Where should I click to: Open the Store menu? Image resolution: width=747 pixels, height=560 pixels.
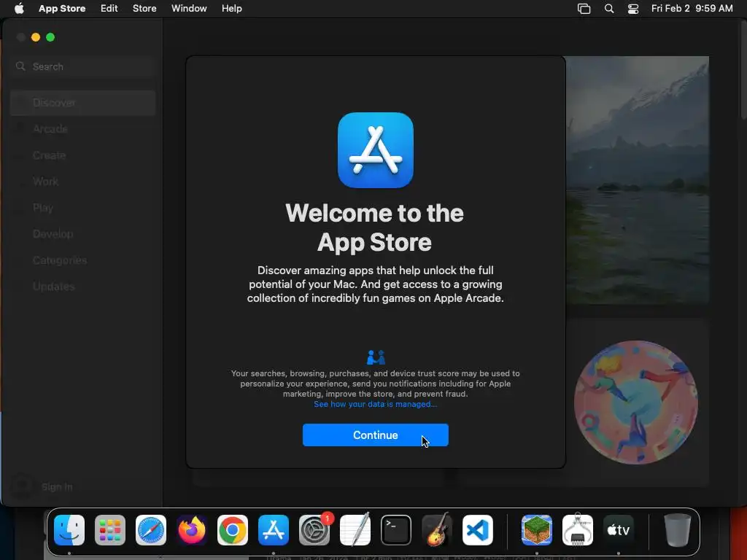pos(144,9)
